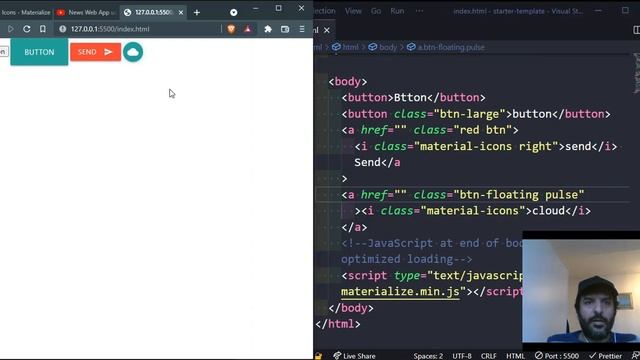Screen dimensions: 640x360
Task: Click the "red btn" class text in code
Action: pos(483,130)
